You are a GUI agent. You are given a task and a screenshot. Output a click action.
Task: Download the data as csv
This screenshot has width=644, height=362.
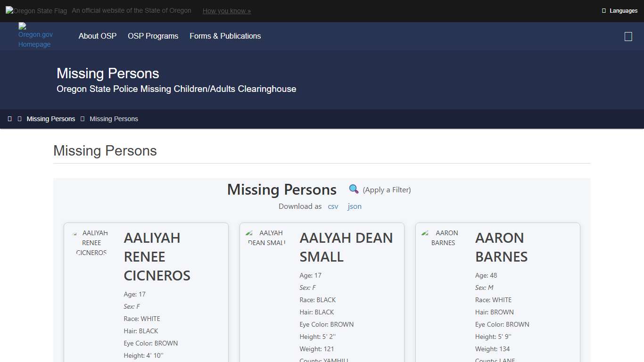pyautogui.click(x=333, y=206)
